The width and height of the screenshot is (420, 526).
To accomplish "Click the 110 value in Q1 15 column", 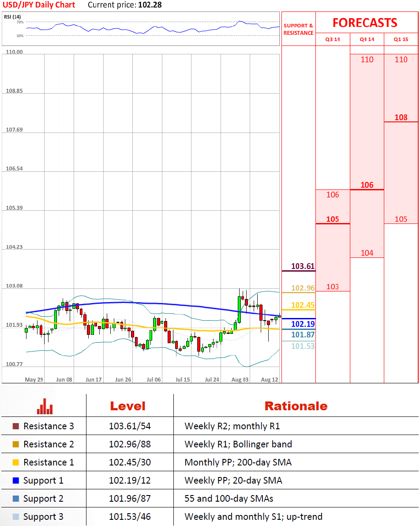I will pos(401,60).
